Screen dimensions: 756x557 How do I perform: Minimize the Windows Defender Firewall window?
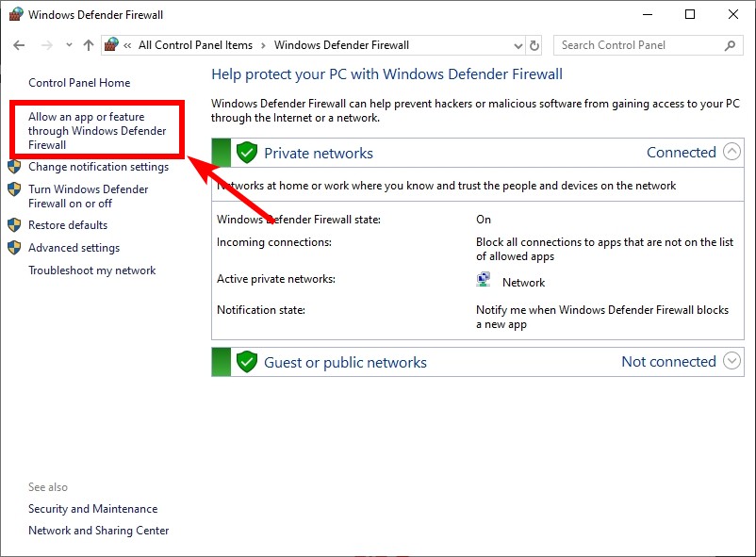[648, 14]
